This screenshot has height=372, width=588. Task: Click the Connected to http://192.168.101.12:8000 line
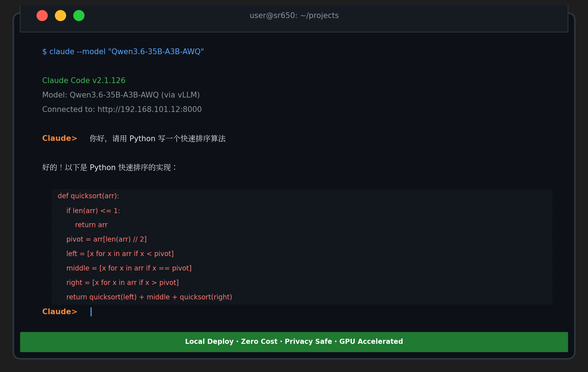122,109
